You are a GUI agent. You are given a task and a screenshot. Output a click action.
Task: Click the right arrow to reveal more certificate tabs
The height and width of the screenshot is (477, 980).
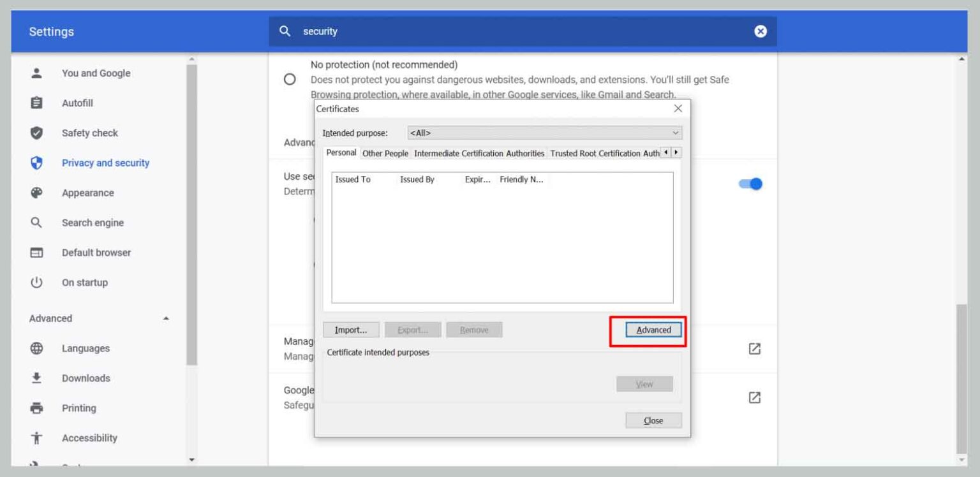pyautogui.click(x=675, y=152)
